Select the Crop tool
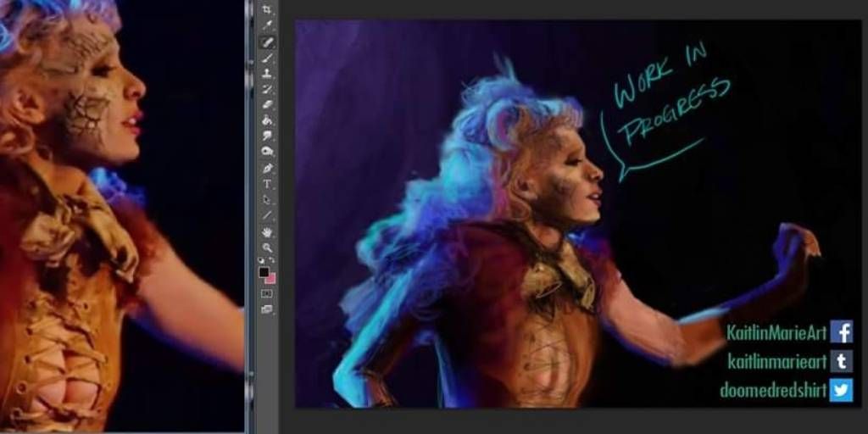868x434 pixels. pos(267,8)
